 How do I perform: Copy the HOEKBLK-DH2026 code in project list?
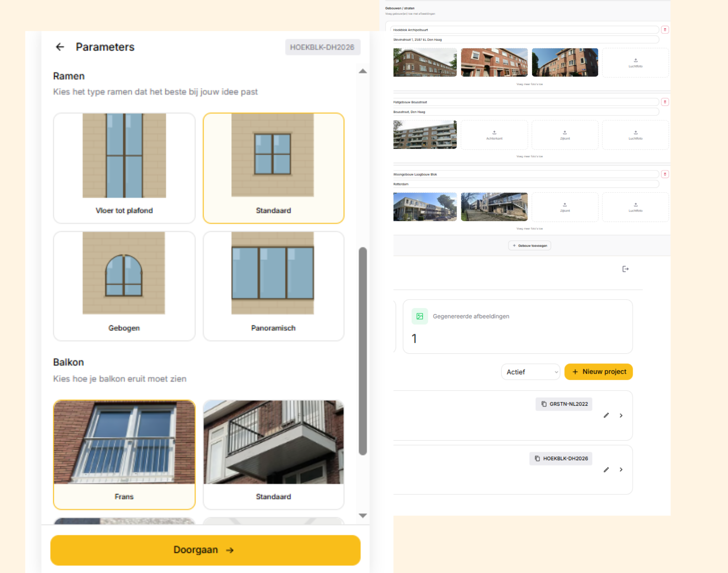pyautogui.click(x=561, y=459)
